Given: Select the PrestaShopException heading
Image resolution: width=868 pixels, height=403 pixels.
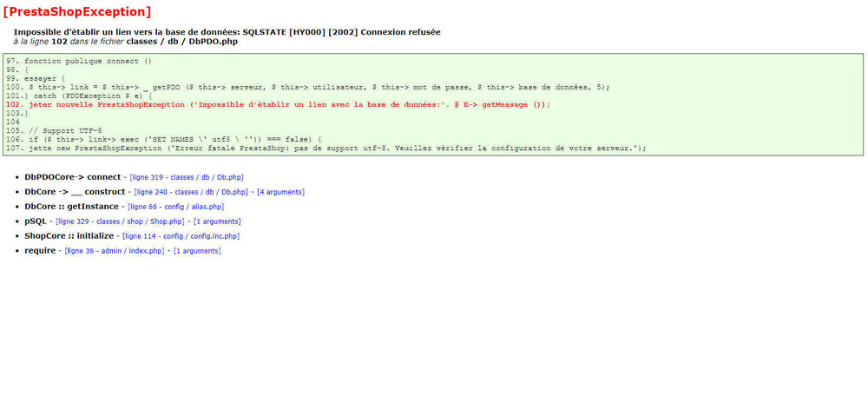Looking at the screenshot, I should (77, 11).
